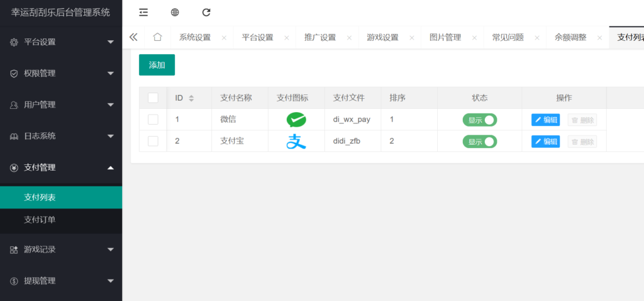Click the Alipay icon in row 2
This screenshot has width=644, height=301.
pyautogui.click(x=296, y=142)
